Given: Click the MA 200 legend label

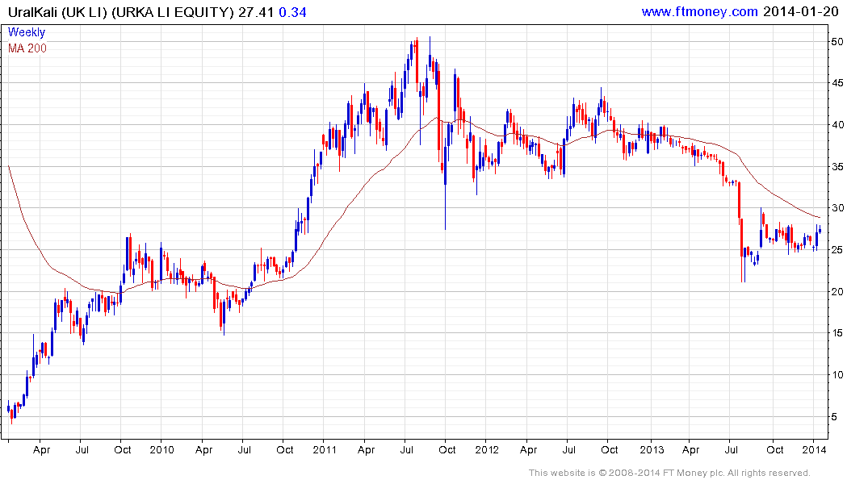Looking at the screenshot, I should click(x=27, y=48).
